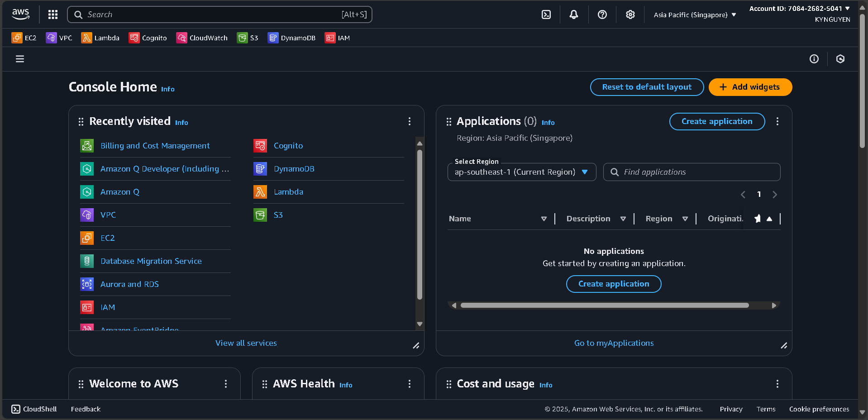The height and width of the screenshot is (420, 868).
Task: Toggle the hamburger navigation menu
Action: coord(19,59)
